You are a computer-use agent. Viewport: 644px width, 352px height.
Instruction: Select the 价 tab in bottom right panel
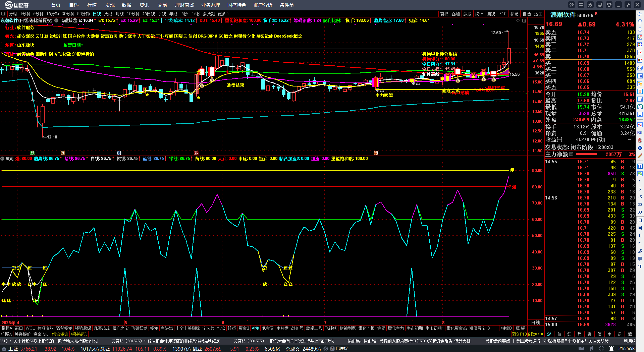coord(559,334)
